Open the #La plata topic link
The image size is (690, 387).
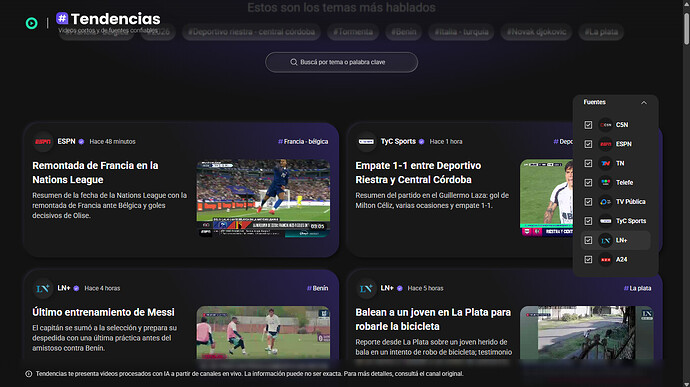(637, 288)
